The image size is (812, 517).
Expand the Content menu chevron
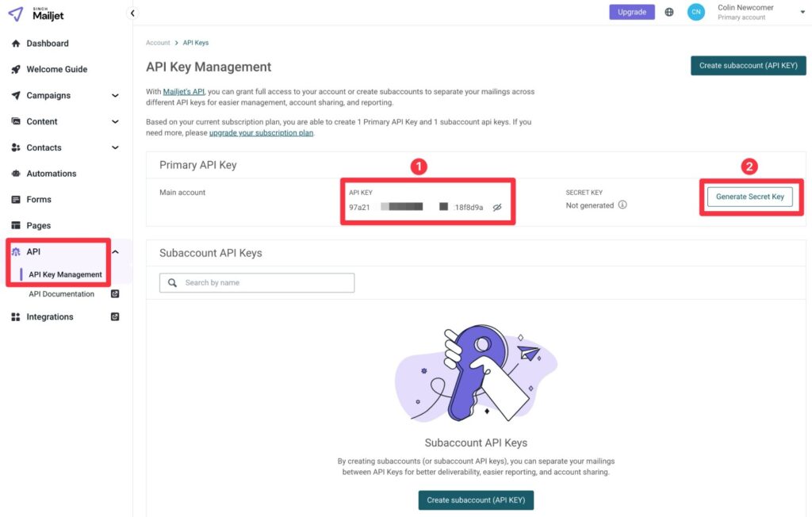[x=115, y=122]
